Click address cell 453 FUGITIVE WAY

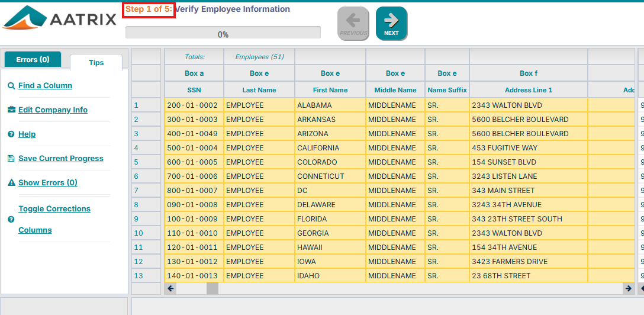point(529,148)
